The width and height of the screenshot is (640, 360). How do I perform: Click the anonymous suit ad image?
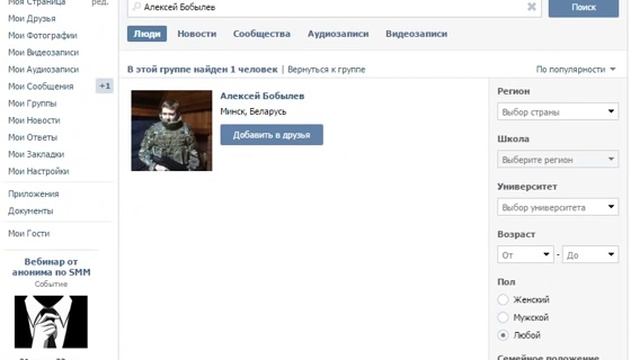point(51,322)
